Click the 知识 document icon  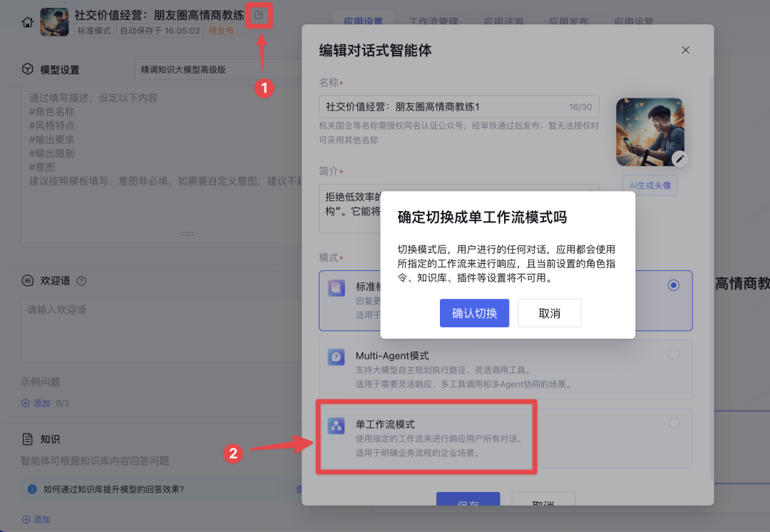[x=28, y=439]
